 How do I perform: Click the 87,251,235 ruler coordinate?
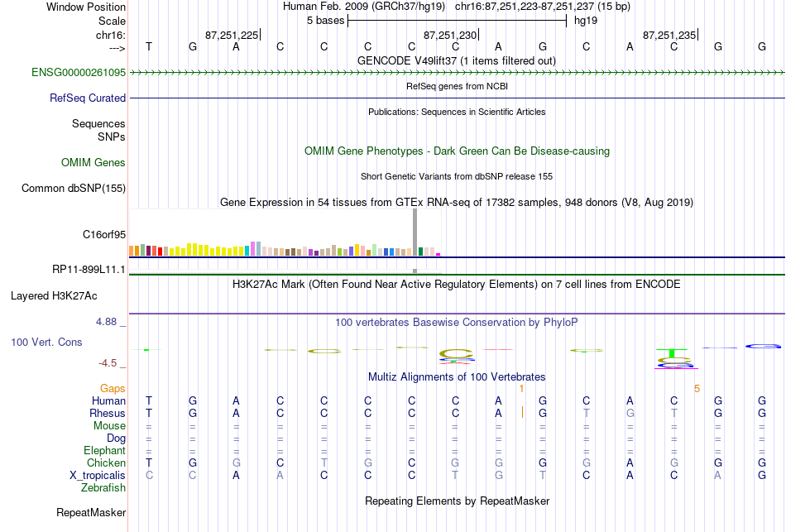click(669, 35)
